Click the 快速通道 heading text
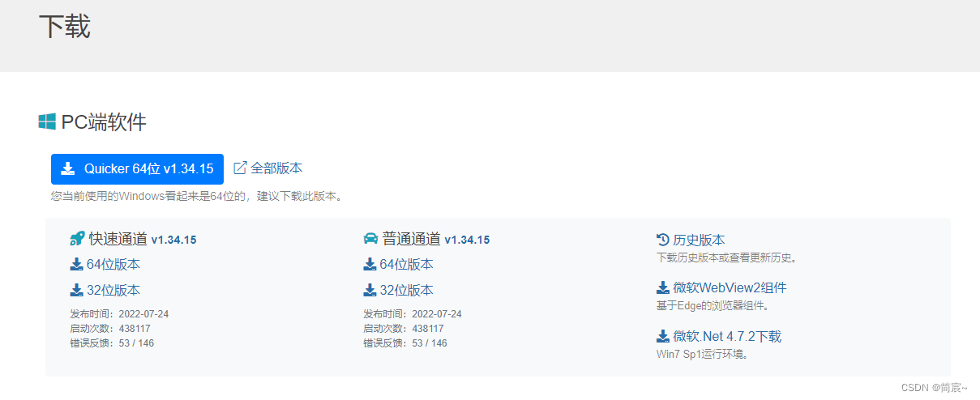 point(118,239)
